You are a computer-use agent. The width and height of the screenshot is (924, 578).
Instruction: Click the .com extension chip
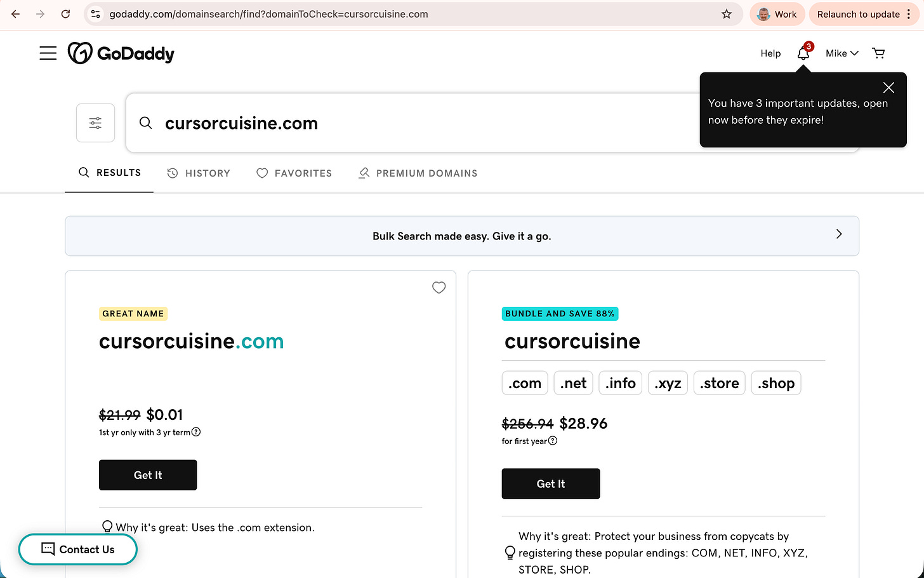[x=525, y=383]
